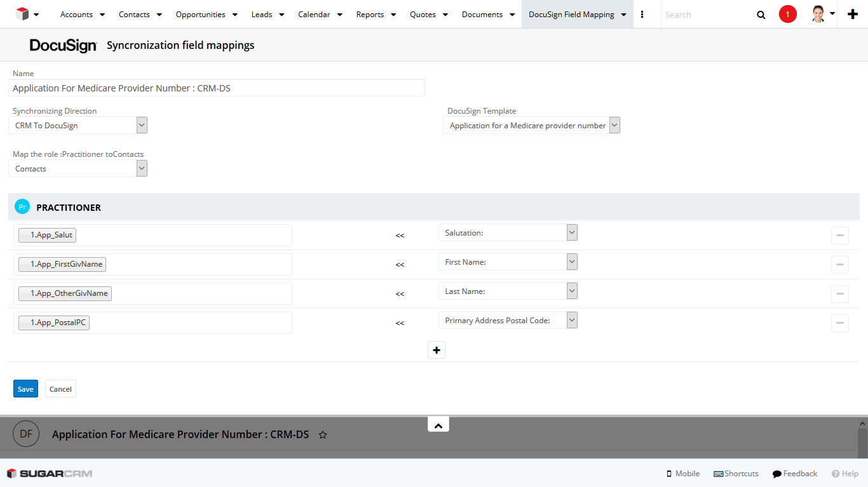Select the 1.App_PostalPC field tag
This screenshot has width=868, height=487.
54,323
